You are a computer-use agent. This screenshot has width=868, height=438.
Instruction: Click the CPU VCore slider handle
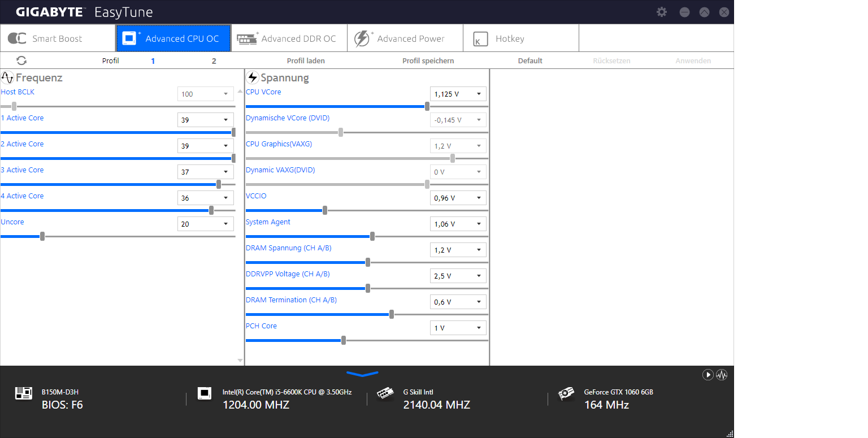pyautogui.click(x=427, y=106)
